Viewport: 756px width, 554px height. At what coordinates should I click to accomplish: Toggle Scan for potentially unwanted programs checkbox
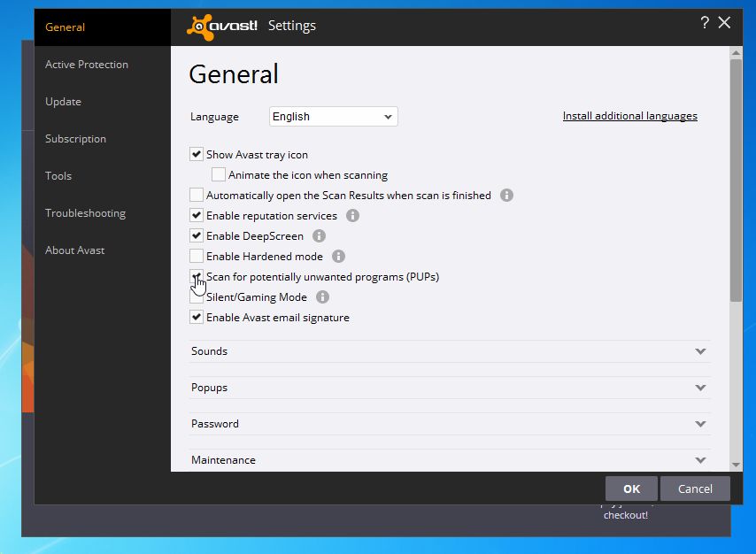coord(197,276)
